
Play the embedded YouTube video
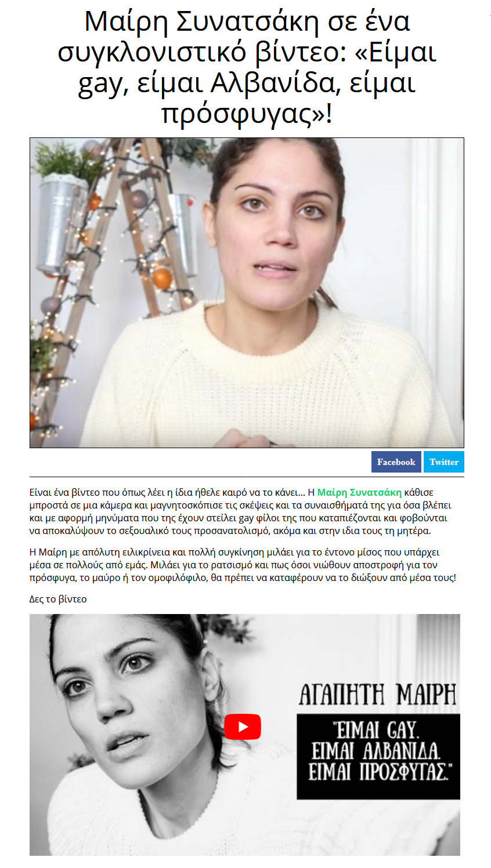pyautogui.click(x=243, y=727)
